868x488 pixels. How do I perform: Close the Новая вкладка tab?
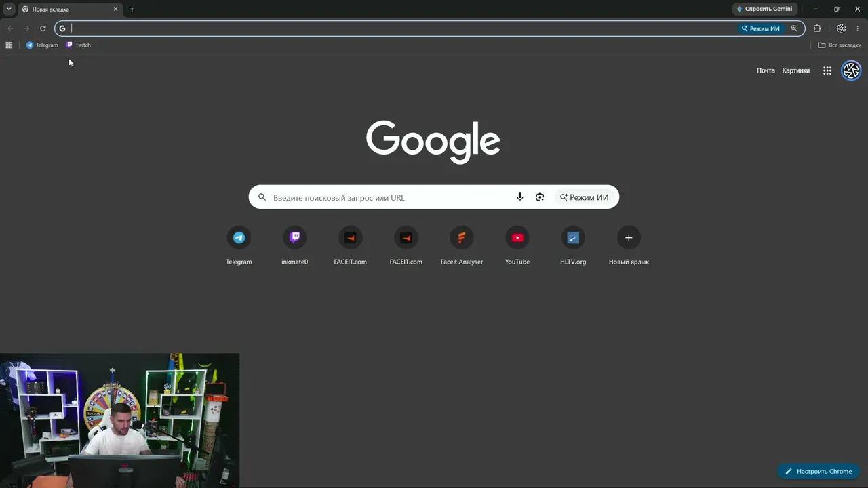pyautogui.click(x=115, y=9)
